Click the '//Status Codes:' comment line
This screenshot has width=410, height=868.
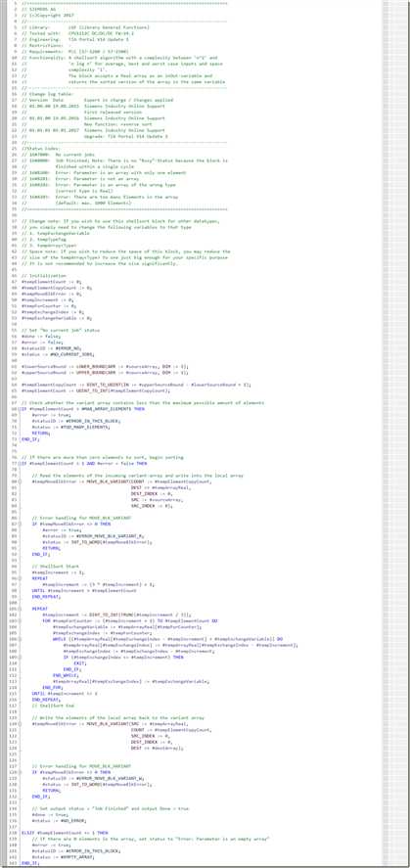click(x=39, y=149)
